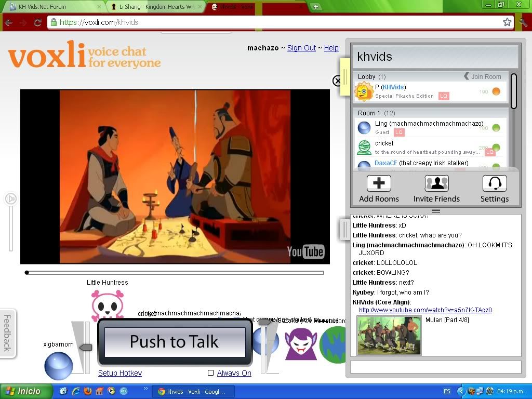Screen dimensions: 532x399
Task: Click the video playback volume slider track
Action: (11, 228)
